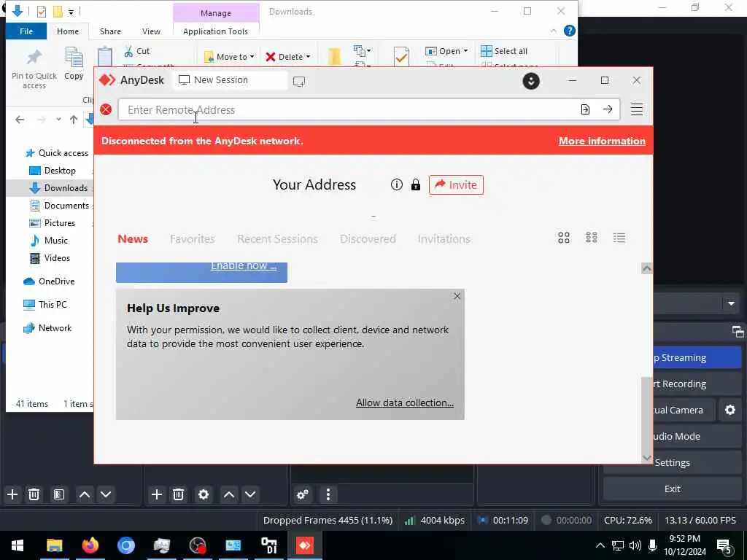The height and width of the screenshot is (560, 747).
Task: Open the file transfer browse icon in address bar
Action: (586, 109)
